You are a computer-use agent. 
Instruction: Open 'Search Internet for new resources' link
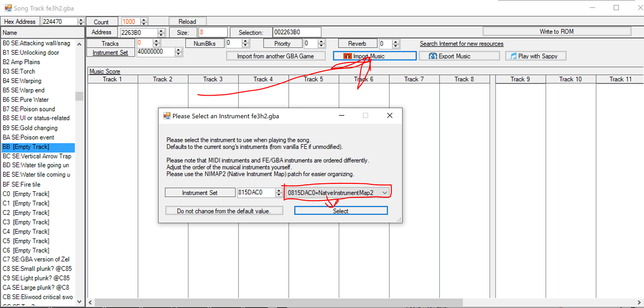pos(461,43)
